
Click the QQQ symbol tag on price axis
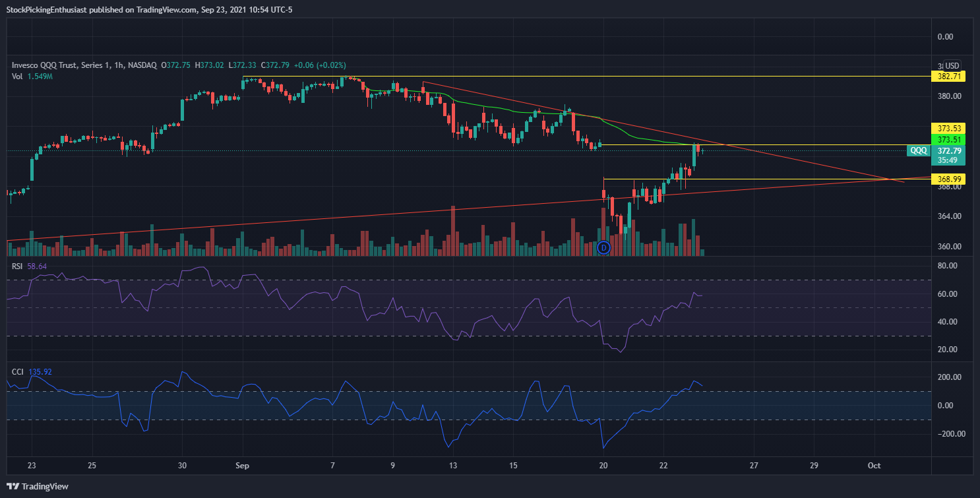coord(919,150)
